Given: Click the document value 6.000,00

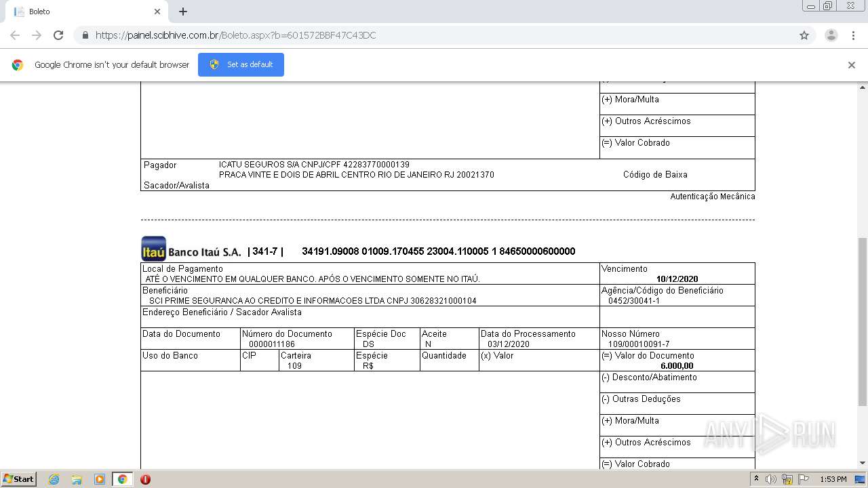Looking at the screenshot, I should click(677, 366).
